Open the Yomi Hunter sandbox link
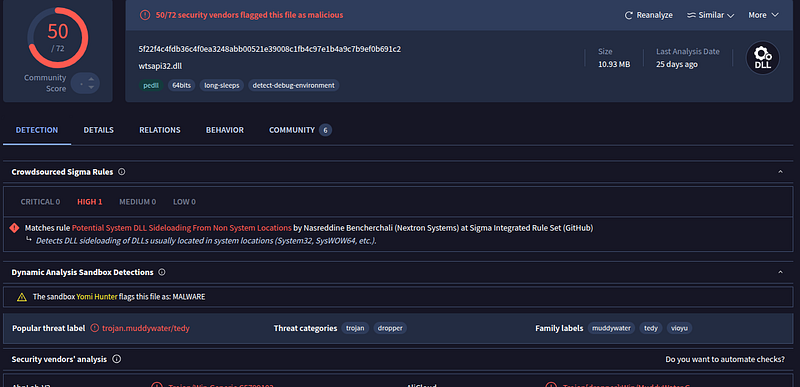Screen dimensions: 800x387 point(97,297)
